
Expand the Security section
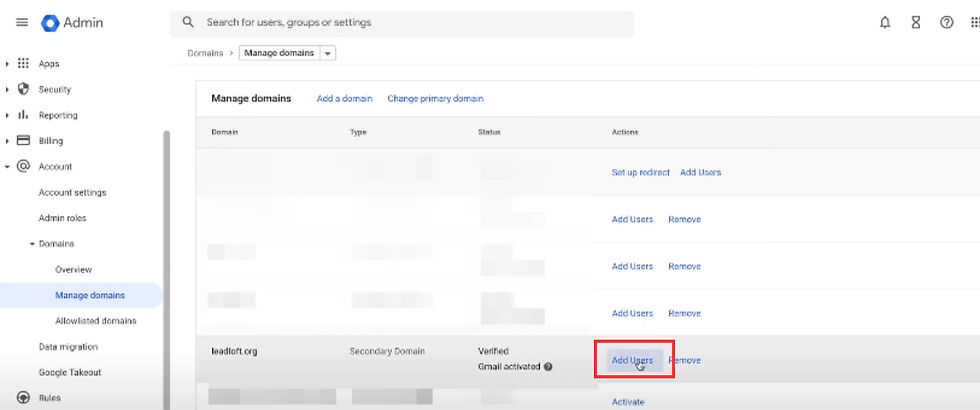tap(8, 89)
